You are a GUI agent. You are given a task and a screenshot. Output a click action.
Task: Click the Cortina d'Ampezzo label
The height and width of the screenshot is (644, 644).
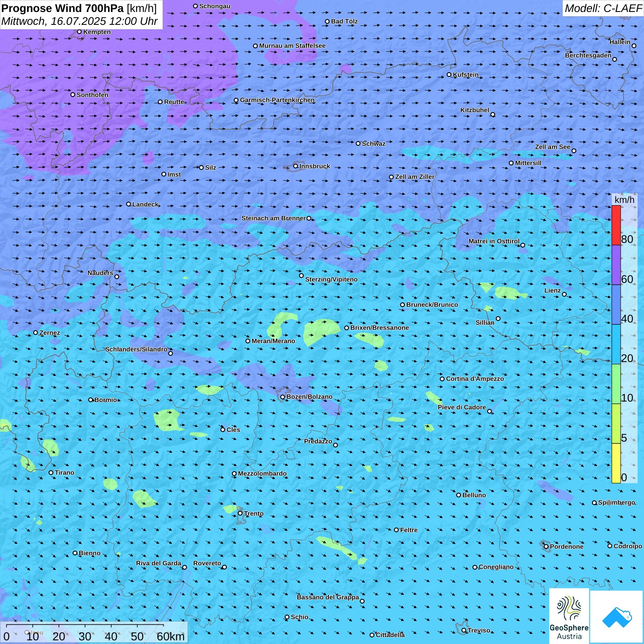[x=475, y=379]
